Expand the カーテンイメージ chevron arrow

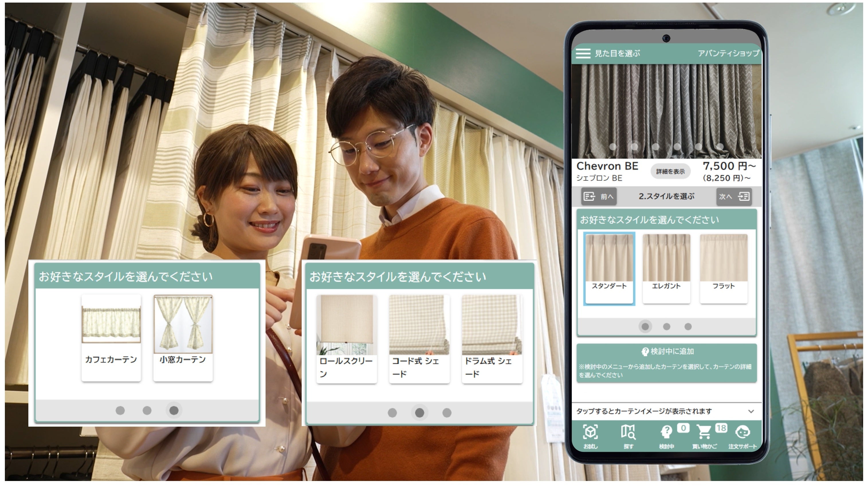(751, 411)
